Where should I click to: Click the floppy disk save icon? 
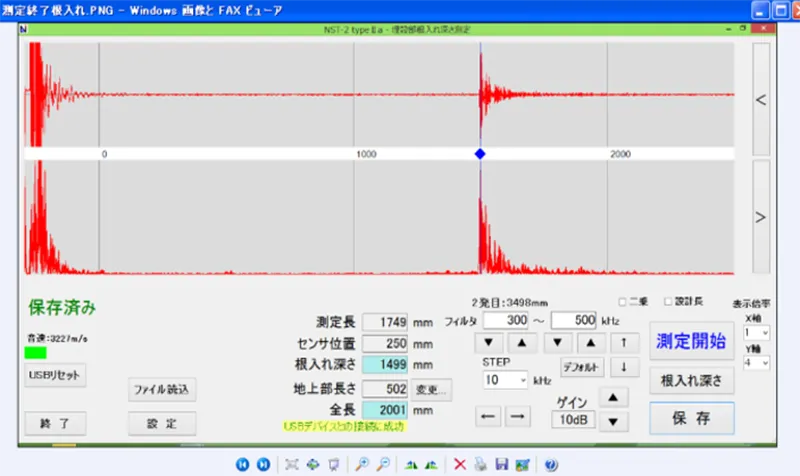[x=501, y=464]
